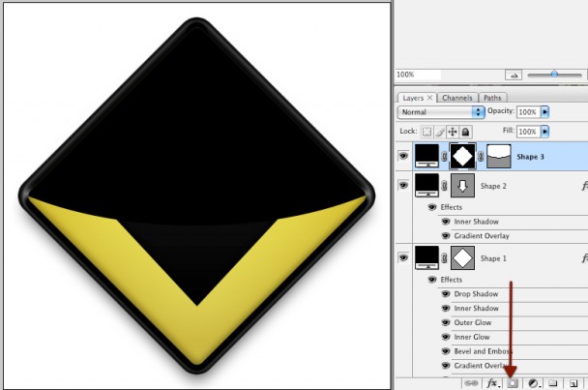Create a new layer group
The width and height of the screenshot is (588, 390).
[x=553, y=383]
